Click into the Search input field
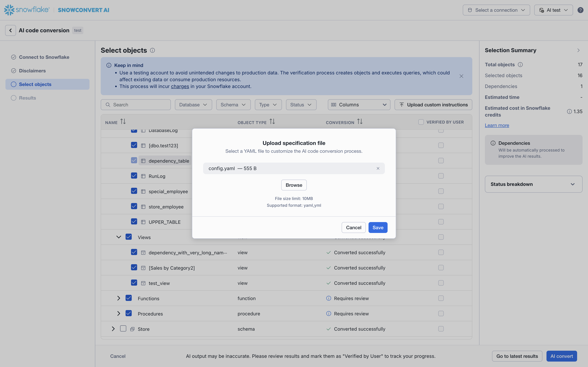This screenshot has height=367, width=588. [140, 105]
